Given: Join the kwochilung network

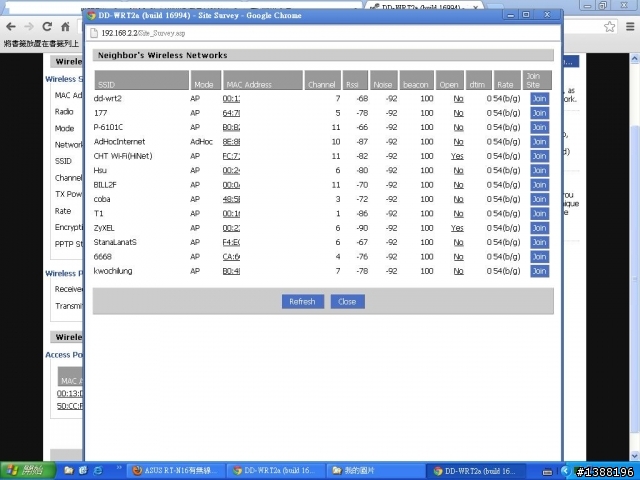Looking at the screenshot, I should pos(539,271).
